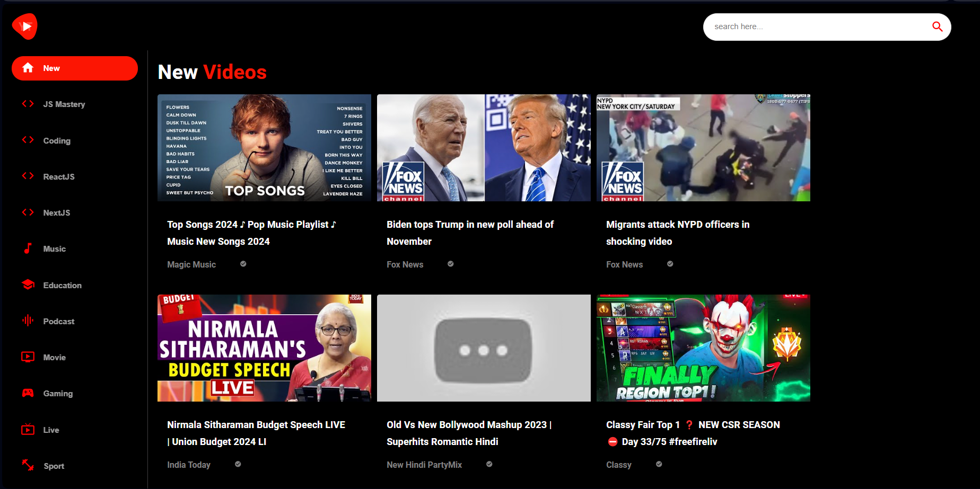Open the Gaming category
Image resolution: width=980 pixels, height=489 pixels.
(75, 393)
